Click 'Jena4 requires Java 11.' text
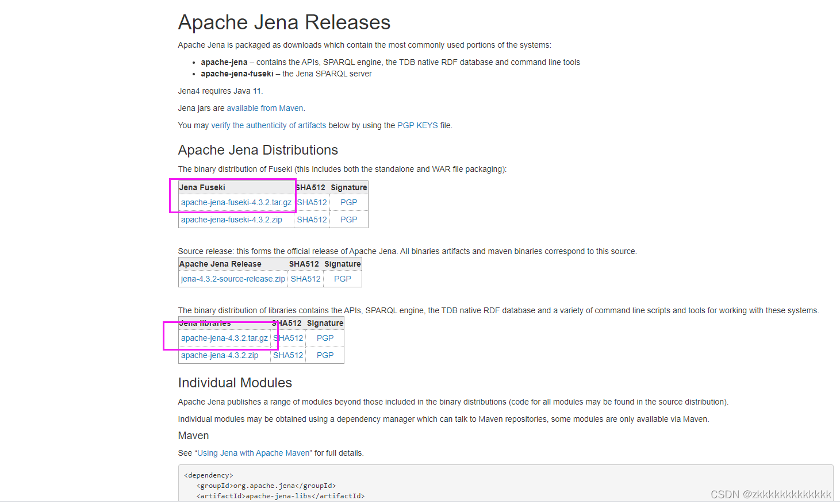840x504 pixels. point(220,91)
